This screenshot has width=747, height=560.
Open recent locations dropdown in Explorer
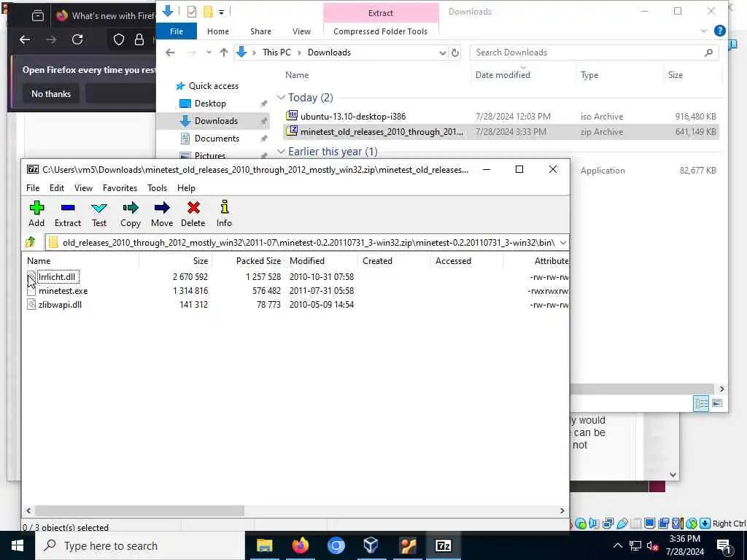209,52
